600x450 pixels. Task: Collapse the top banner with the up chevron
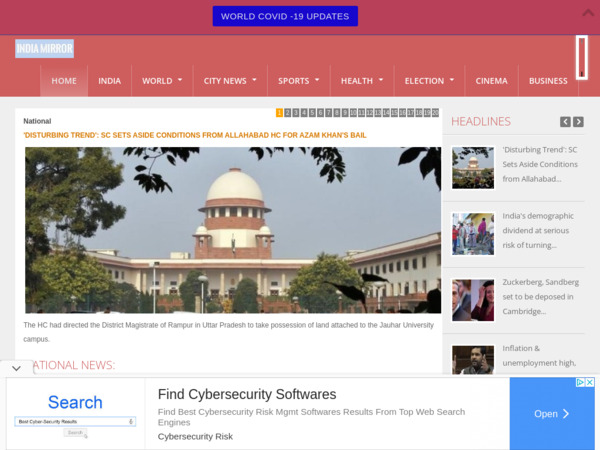click(588, 13)
